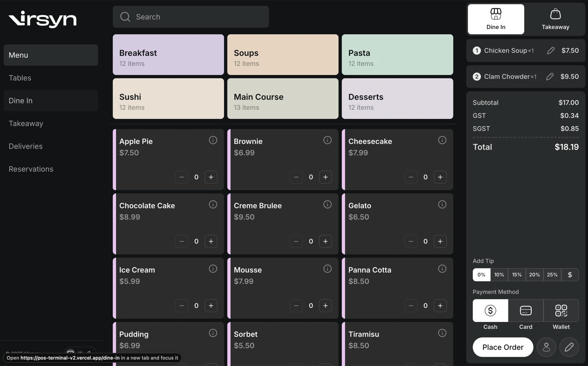Decrease Mousse quantity
This screenshot has height=366, width=588.
[296, 306]
